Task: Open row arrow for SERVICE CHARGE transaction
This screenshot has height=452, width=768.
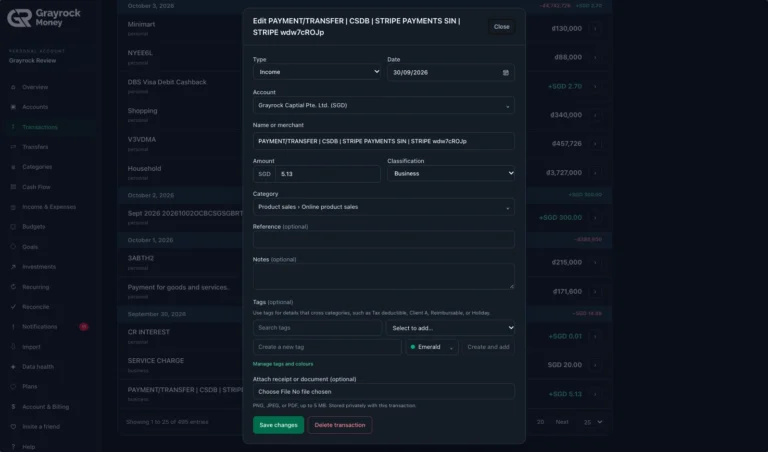Action: 595,365
